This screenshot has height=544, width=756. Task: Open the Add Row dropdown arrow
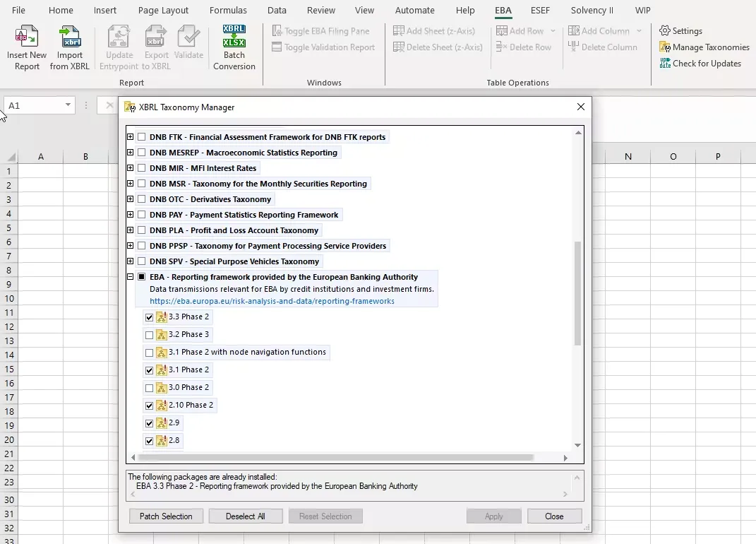[553, 31]
